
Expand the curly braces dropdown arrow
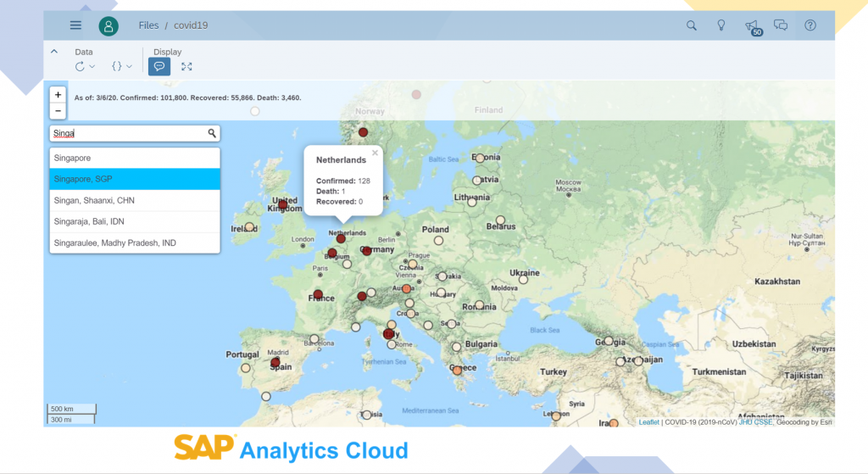tap(130, 66)
